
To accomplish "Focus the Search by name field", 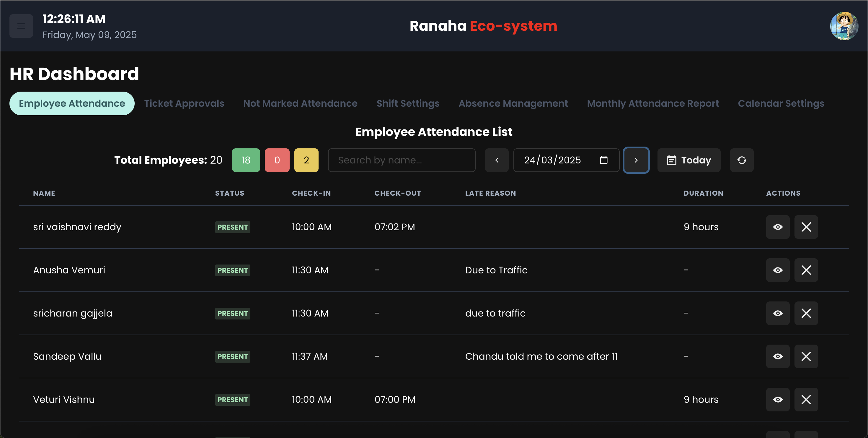I will click(x=401, y=160).
